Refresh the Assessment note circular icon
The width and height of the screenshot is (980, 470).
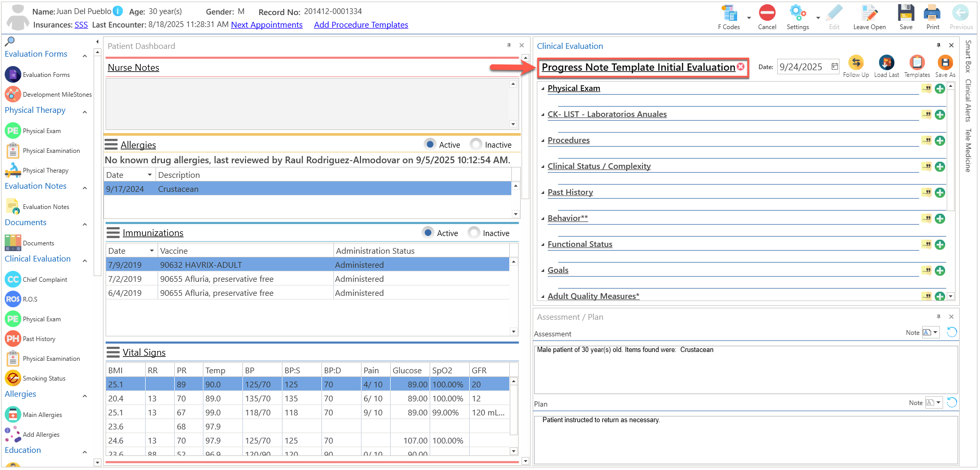pyautogui.click(x=951, y=332)
